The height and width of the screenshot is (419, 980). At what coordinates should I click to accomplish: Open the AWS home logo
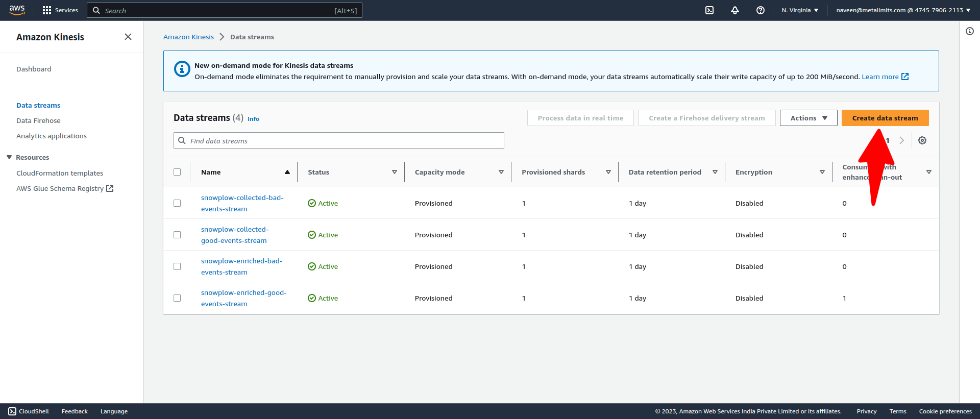17,10
